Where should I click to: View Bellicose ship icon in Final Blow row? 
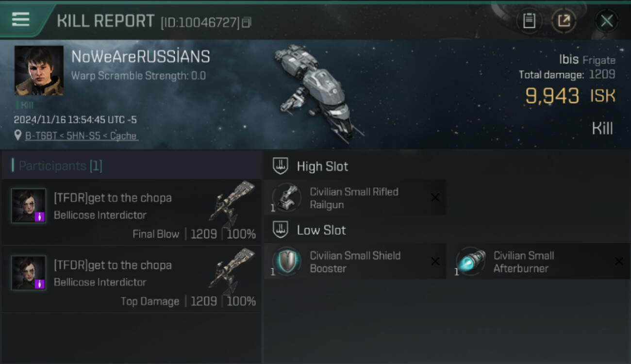coord(232,204)
